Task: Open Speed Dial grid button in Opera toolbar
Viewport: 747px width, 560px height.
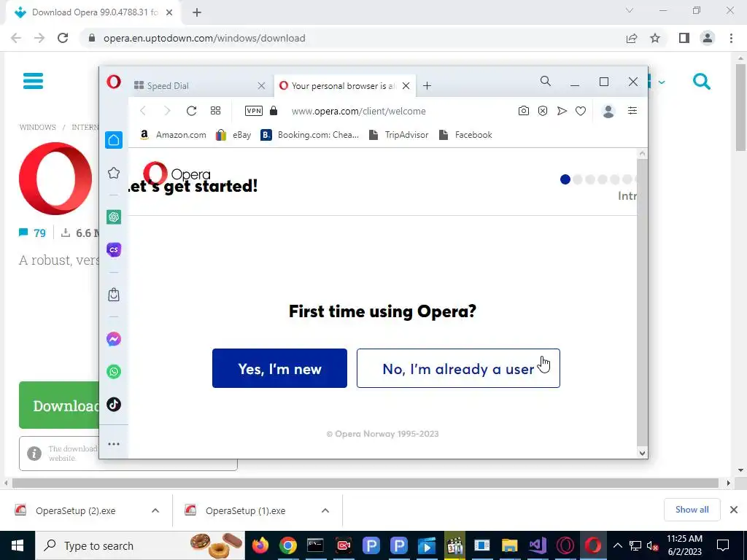Action: 215,111
